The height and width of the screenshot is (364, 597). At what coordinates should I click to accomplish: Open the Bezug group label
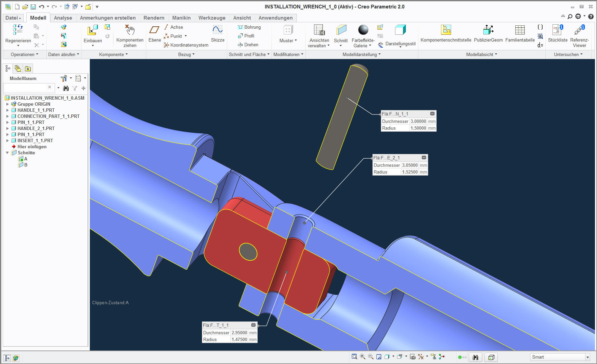pos(186,54)
